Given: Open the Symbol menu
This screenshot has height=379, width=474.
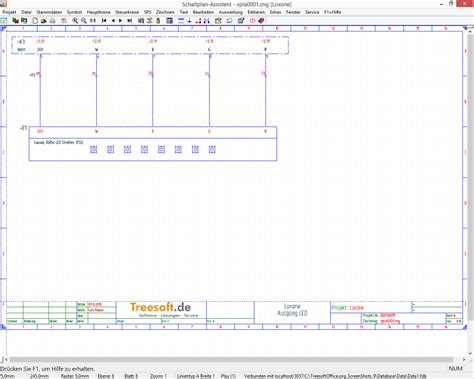Looking at the screenshot, I should [74, 12].
